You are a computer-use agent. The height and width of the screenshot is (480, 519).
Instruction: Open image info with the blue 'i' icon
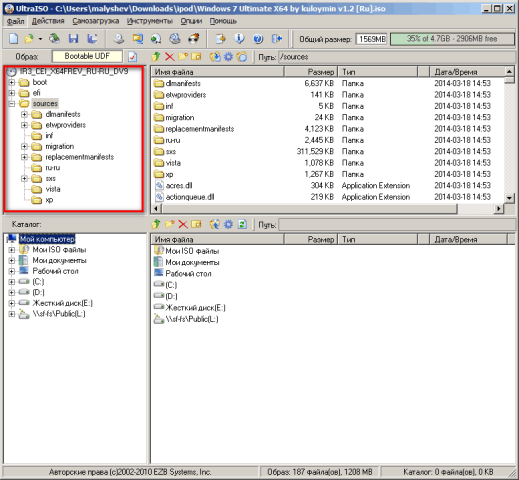point(239,39)
